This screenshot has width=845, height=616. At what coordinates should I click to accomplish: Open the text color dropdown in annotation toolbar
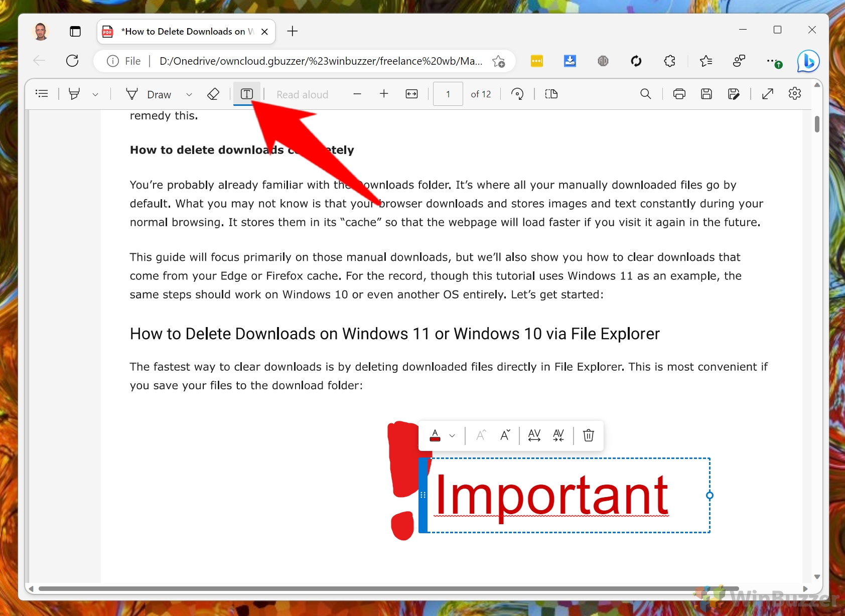coord(451,435)
